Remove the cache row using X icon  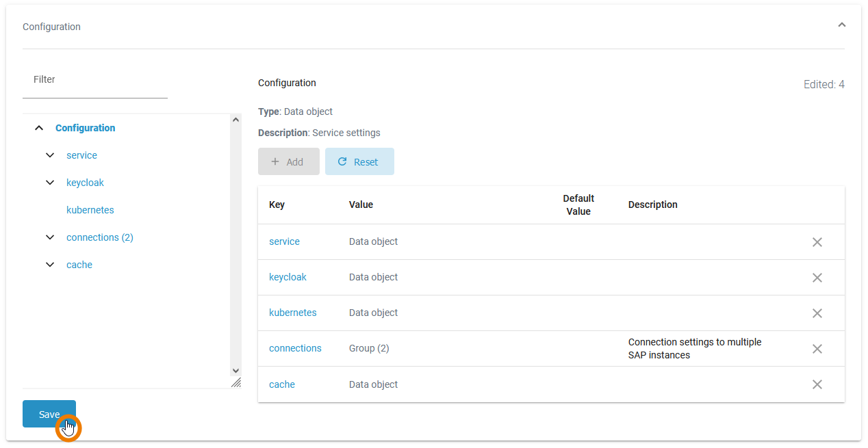coord(817,384)
